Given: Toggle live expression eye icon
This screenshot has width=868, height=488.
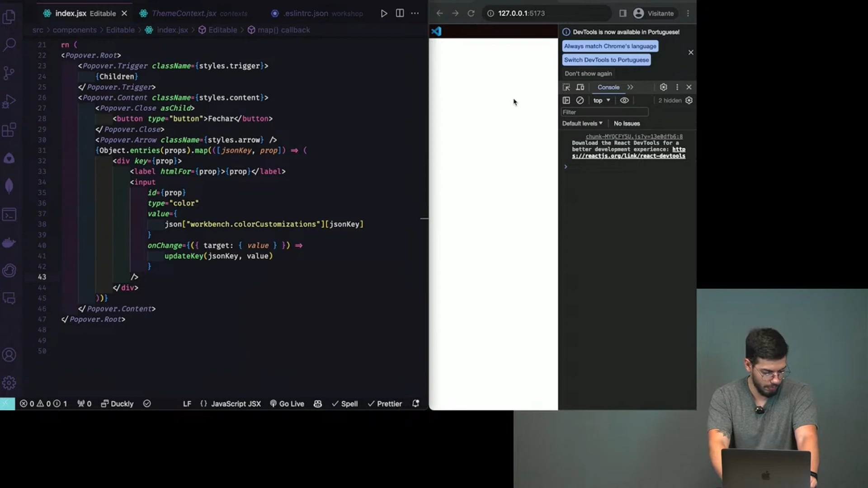Looking at the screenshot, I should click(624, 100).
